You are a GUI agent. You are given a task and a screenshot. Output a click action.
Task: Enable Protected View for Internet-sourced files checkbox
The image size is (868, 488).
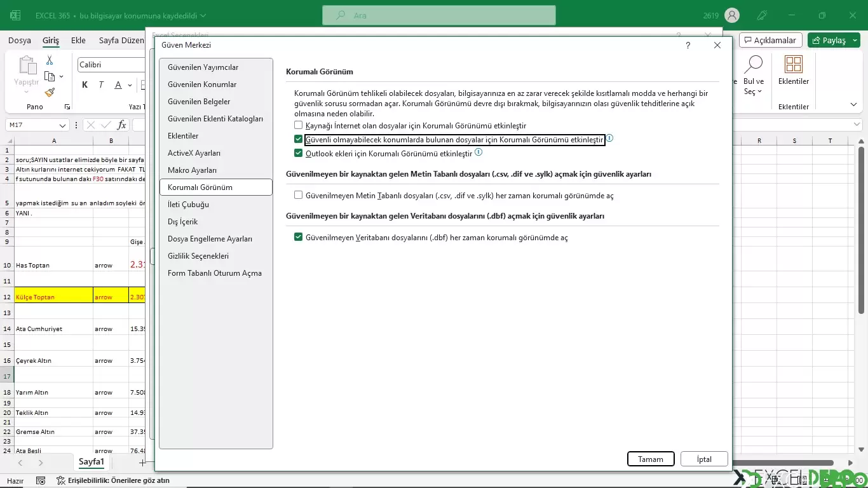tap(298, 125)
